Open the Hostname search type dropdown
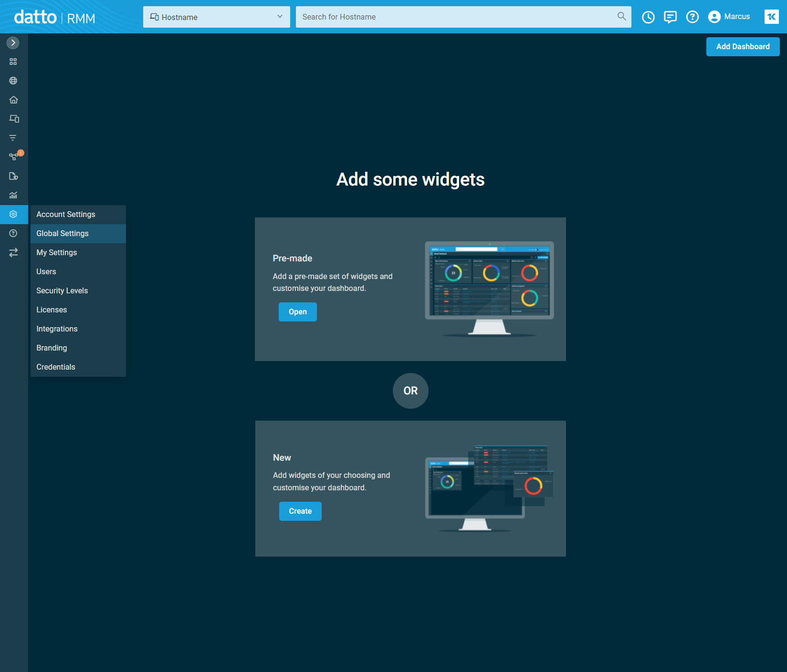Image resolution: width=787 pixels, height=672 pixels. pos(217,17)
